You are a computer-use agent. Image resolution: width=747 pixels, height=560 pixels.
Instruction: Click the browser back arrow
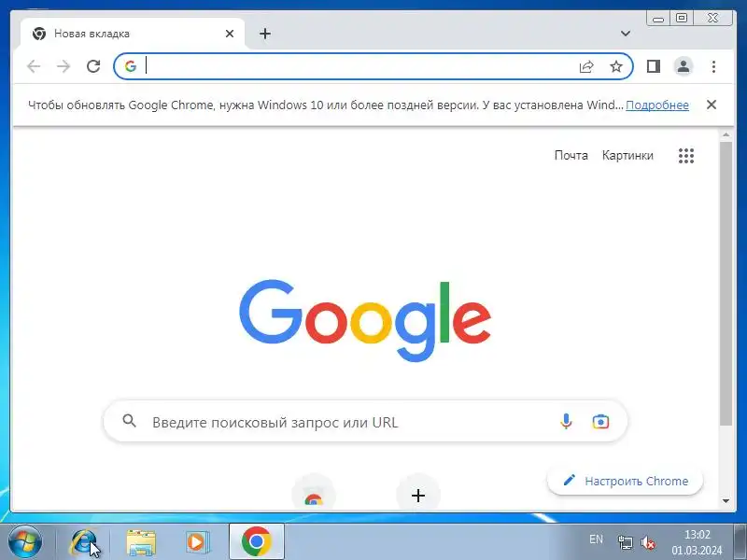[x=34, y=66]
